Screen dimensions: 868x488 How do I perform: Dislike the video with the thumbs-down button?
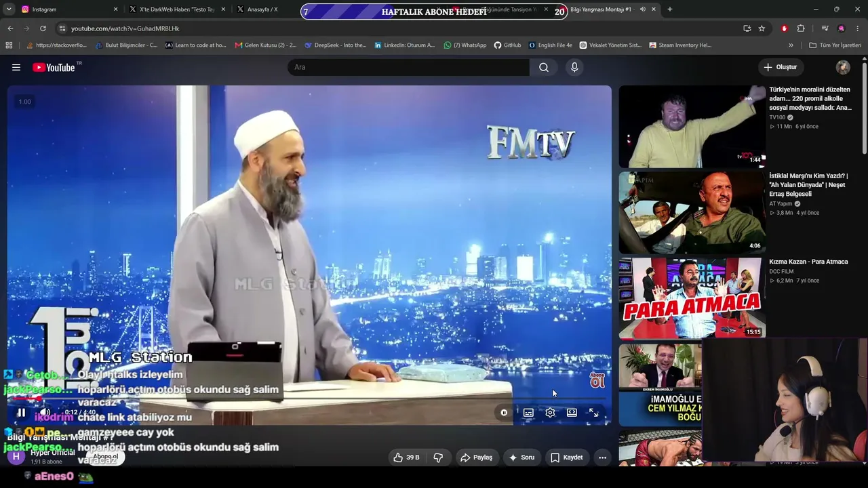pos(438,457)
